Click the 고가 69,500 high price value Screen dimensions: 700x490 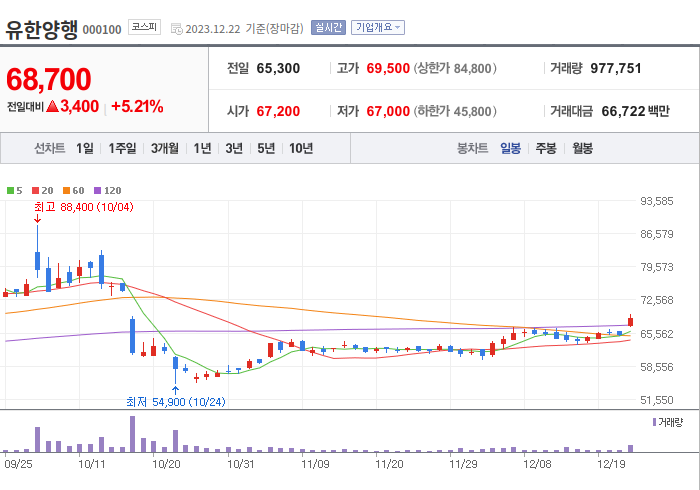(x=388, y=68)
